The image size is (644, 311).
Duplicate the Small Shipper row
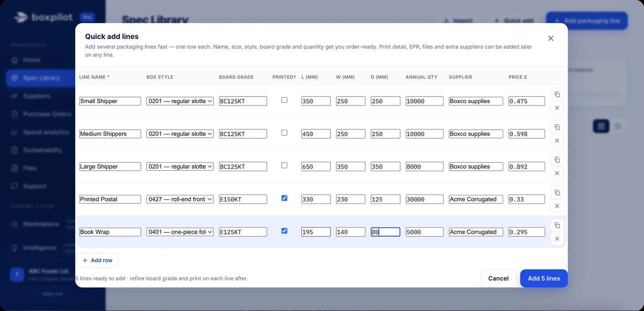pos(557,94)
